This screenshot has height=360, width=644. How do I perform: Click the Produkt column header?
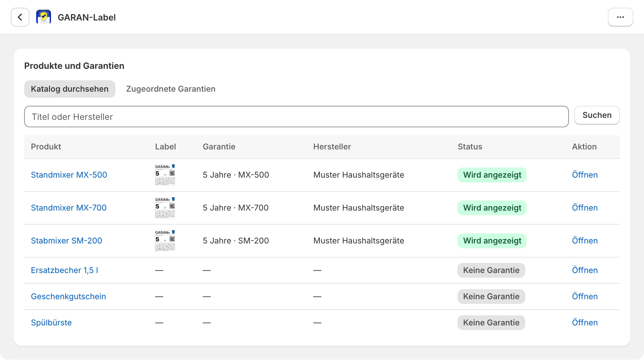coord(46,146)
